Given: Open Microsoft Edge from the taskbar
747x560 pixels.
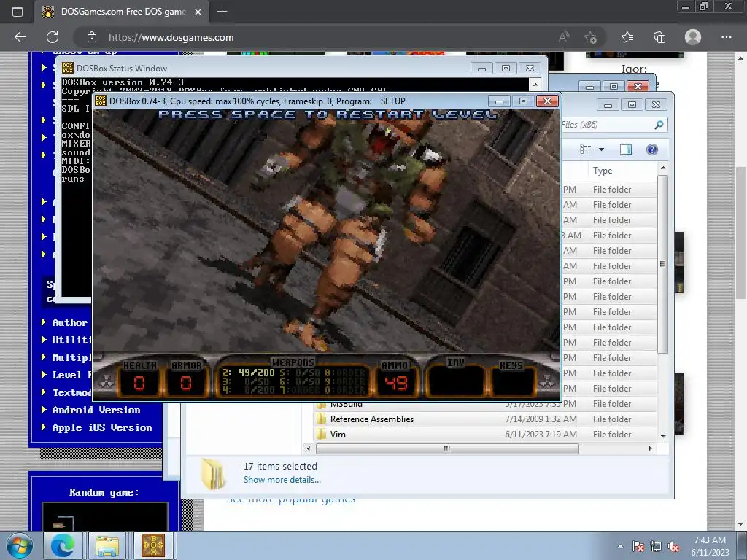Looking at the screenshot, I should pyautogui.click(x=63, y=545).
